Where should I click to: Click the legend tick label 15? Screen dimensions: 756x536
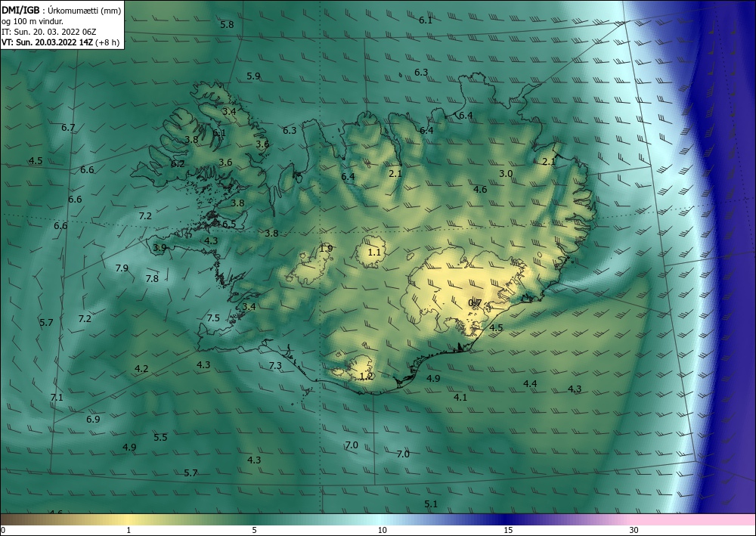click(x=508, y=531)
